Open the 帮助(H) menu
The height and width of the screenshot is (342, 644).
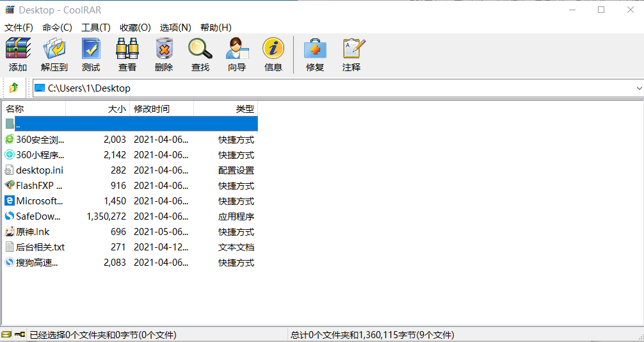tap(216, 28)
